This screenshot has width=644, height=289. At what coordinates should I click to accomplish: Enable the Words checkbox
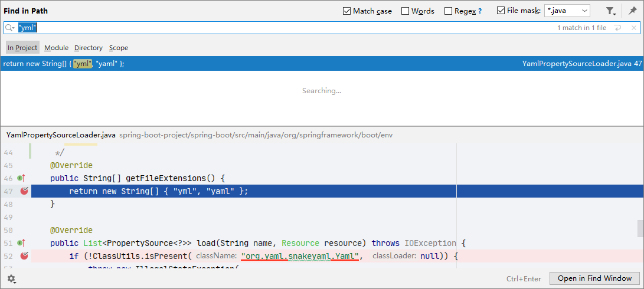tap(405, 11)
